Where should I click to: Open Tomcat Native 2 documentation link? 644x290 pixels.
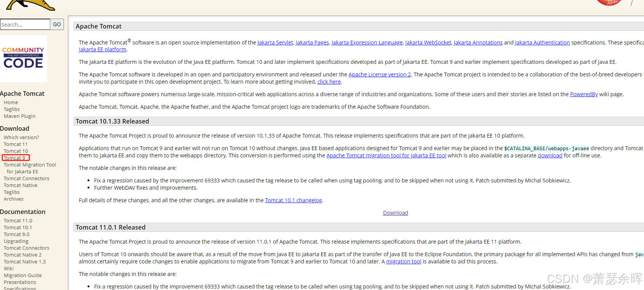(23, 255)
